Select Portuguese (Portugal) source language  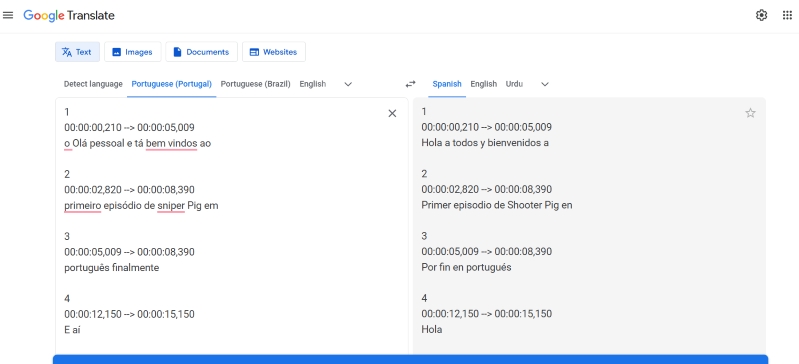pos(172,84)
